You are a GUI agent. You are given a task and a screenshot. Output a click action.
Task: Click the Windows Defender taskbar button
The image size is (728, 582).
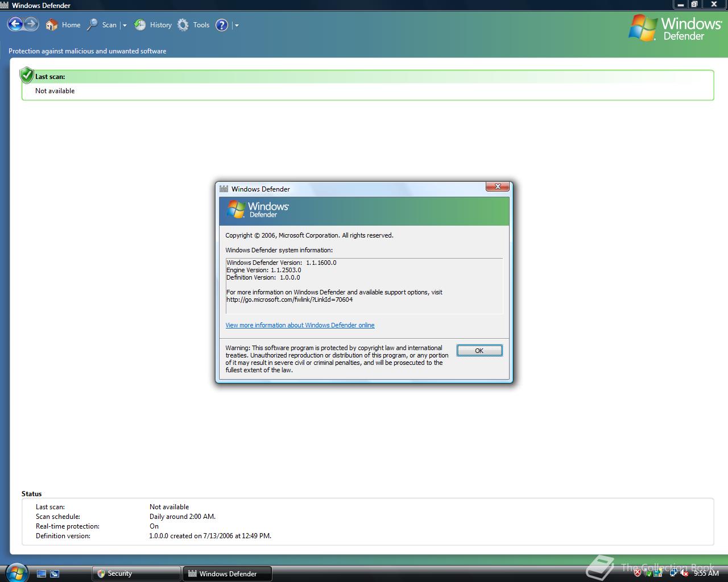pos(227,573)
